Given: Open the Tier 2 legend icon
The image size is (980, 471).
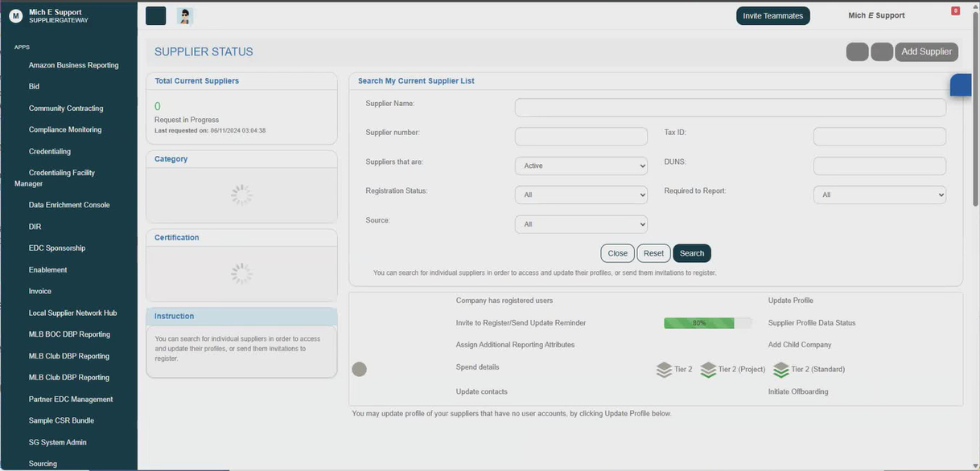Looking at the screenshot, I should coord(664,369).
